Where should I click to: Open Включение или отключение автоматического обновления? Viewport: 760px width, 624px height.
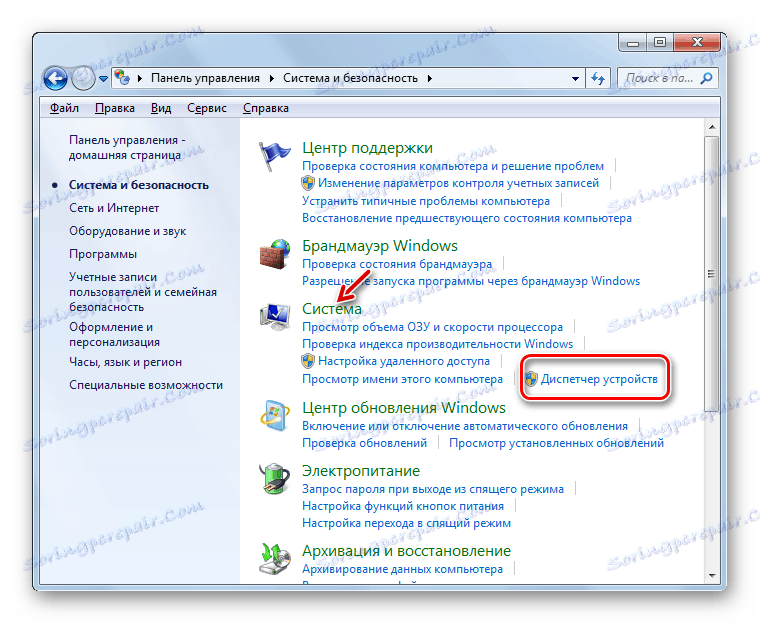click(465, 426)
